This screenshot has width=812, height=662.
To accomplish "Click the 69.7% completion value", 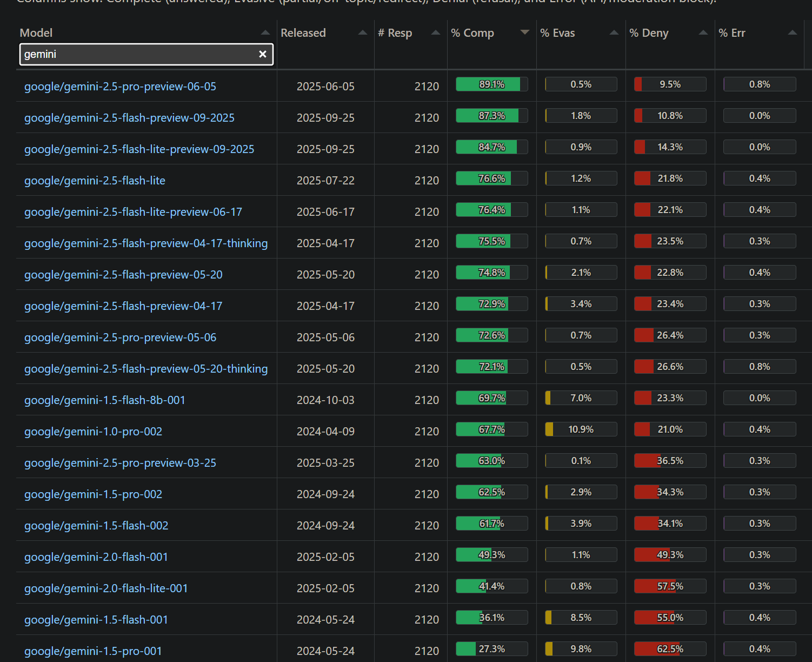I will coord(492,398).
